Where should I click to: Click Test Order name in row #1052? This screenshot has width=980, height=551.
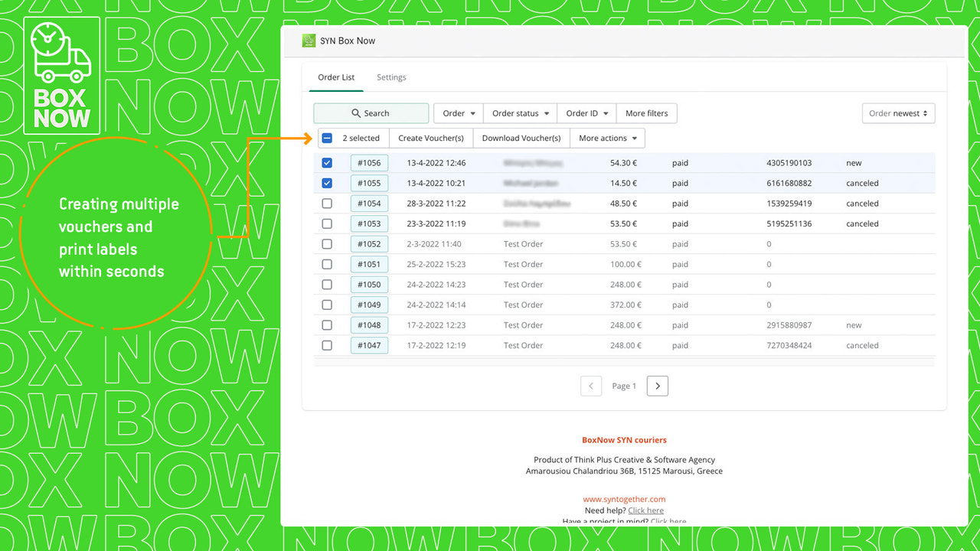[x=523, y=244]
